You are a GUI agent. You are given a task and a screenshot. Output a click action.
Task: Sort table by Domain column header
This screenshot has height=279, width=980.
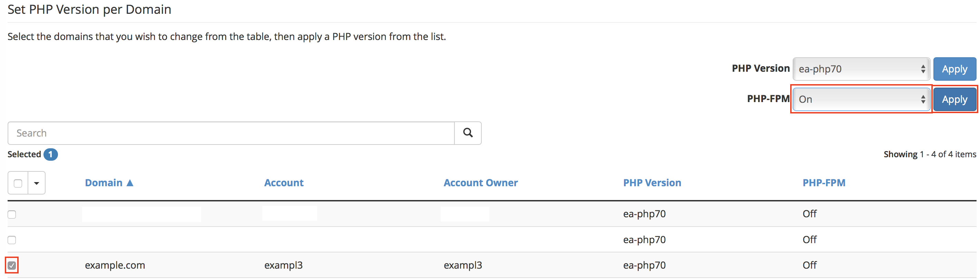pos(104,183)
